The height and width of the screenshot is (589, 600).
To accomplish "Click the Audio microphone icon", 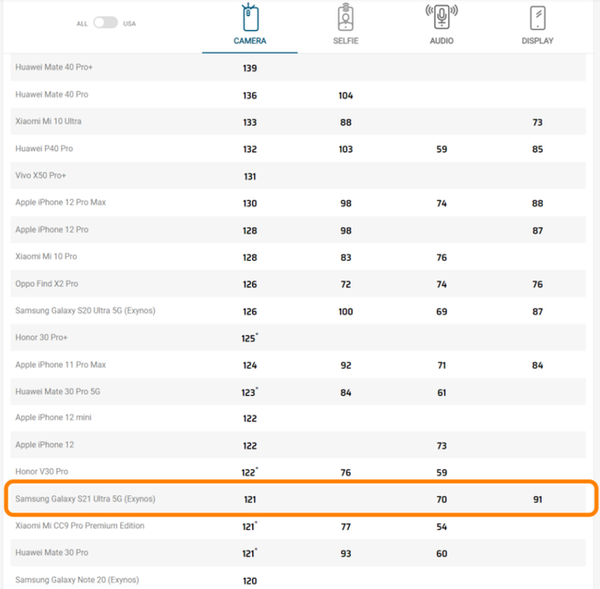I will [442, 17].
